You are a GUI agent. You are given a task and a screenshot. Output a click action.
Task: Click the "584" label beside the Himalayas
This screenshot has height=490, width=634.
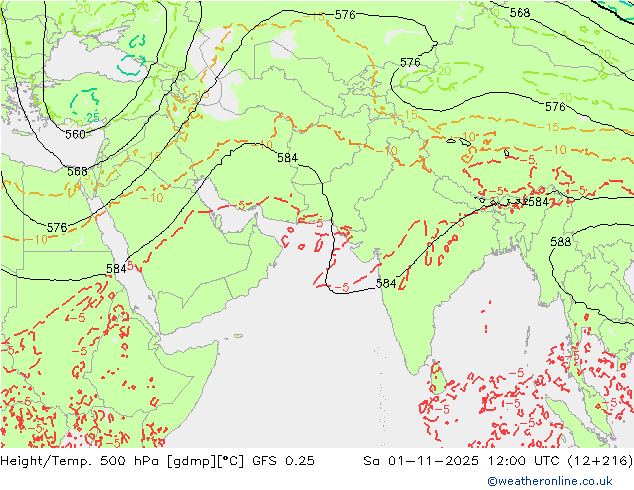coord(538,201)
